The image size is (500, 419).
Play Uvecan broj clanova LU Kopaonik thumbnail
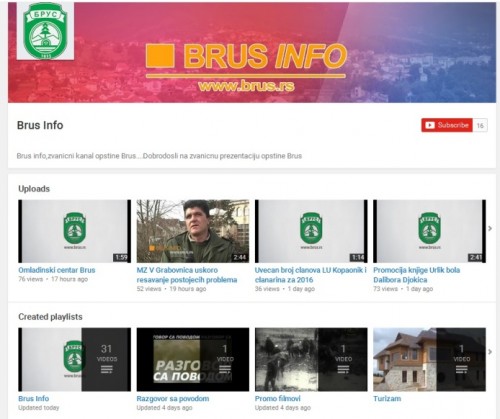311,231
